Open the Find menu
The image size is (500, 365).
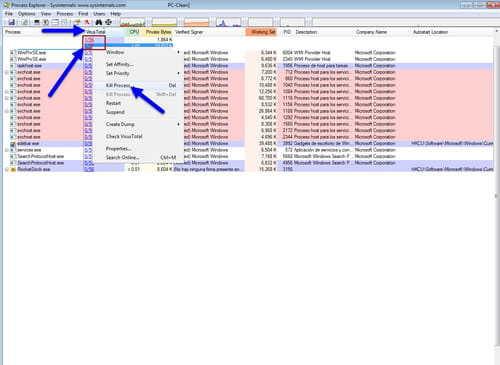click(x=83, y=14)
